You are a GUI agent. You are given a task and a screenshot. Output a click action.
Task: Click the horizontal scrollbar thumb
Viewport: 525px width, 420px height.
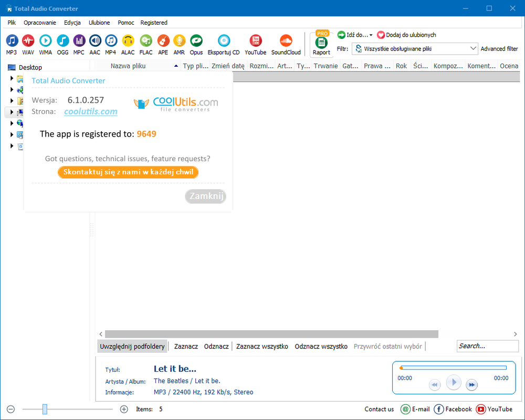pyautogui.click(x=271, y=334)
